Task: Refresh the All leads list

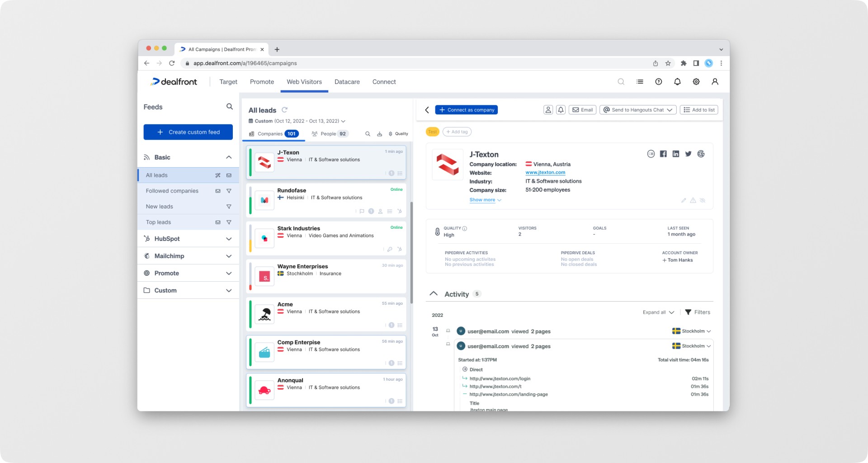Action: pyautogui.click(x=284, y=110)
